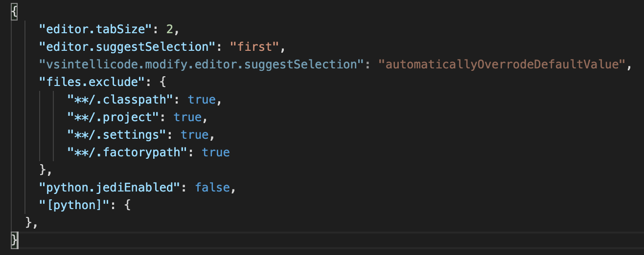This screenshot has width=644, height=255.
Task: Click the "**/.project" key
Action: [x=114, y=117]
